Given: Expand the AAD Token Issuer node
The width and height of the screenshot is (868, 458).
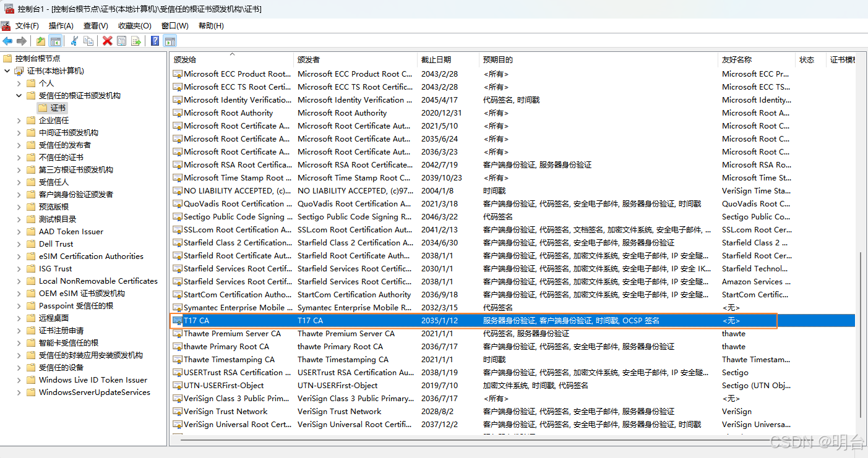Looking at the screenshot, I should (x=19, y=232).
